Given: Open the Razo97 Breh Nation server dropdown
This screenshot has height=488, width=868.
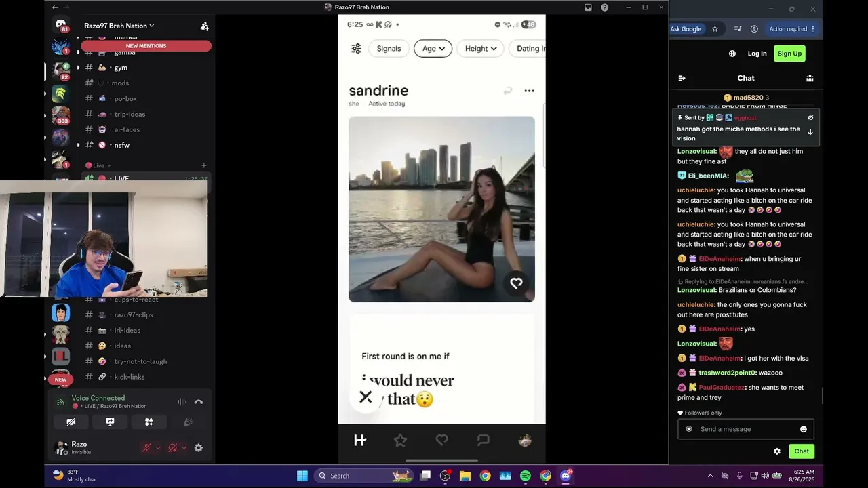Looking at the screenshot, I should pyautogui.click(x=119, y=26).
